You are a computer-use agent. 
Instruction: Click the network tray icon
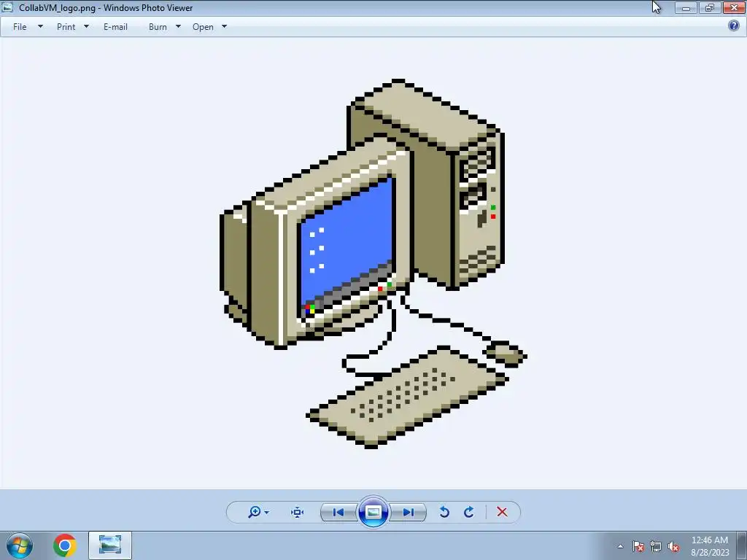(656, 546)
